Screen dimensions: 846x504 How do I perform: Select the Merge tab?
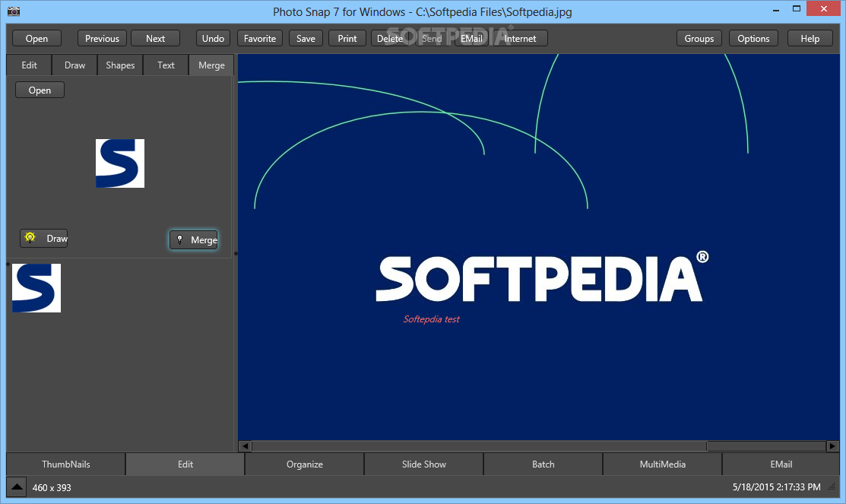pyautogui.click(x=211, y=65)
